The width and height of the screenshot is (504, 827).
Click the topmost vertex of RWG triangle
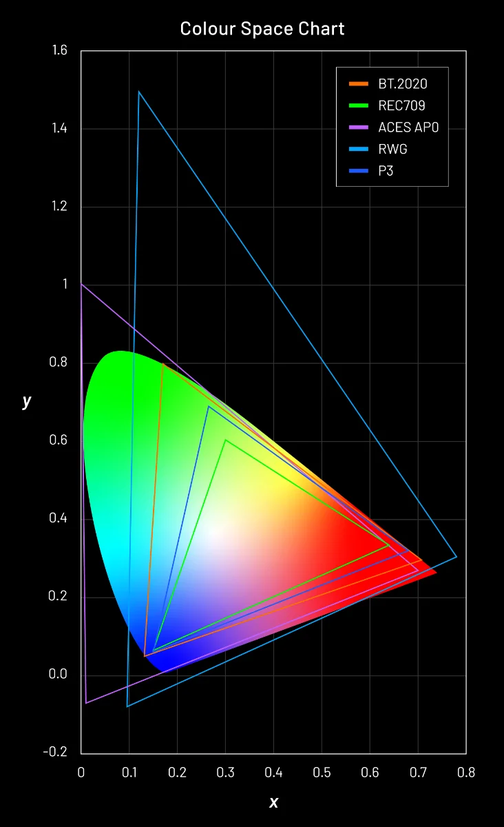pos(139,92)
